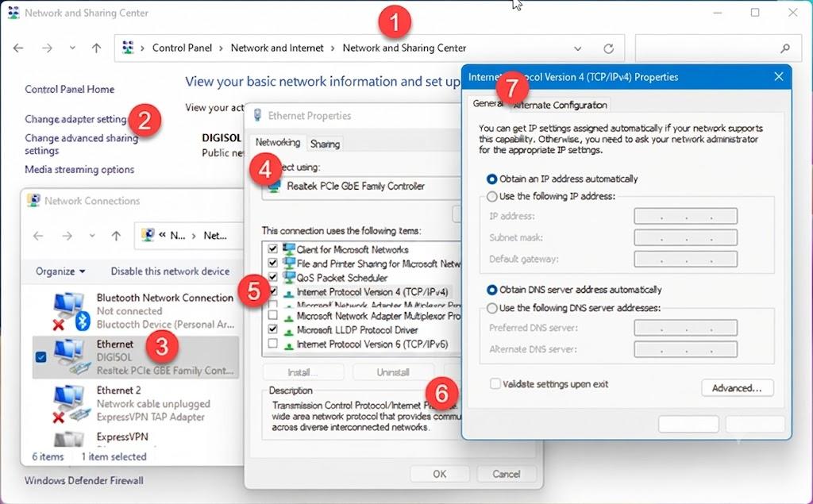Open Change adapter settings link
813x504 pixels.
coord(75,119)
